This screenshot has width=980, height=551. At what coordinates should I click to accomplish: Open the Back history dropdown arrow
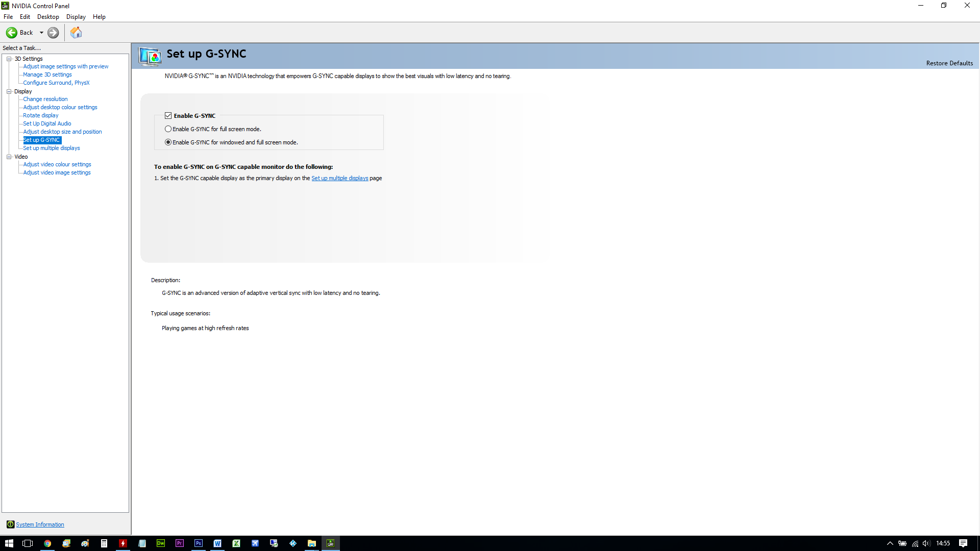tap(41, 33)
